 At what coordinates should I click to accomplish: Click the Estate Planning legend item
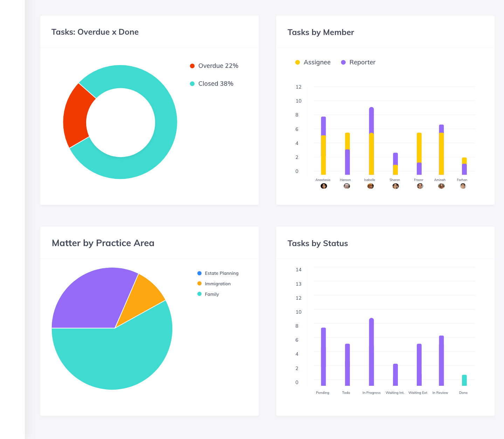click(x=218, y=273)
